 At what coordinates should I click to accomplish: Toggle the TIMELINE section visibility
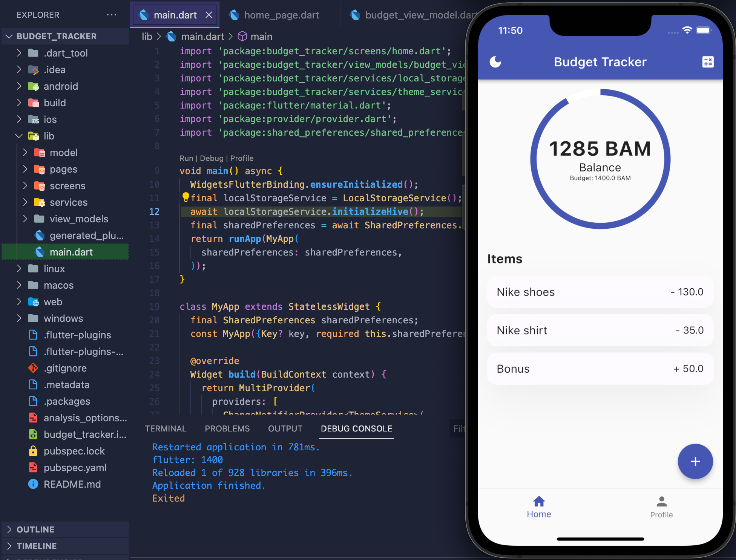37,546
